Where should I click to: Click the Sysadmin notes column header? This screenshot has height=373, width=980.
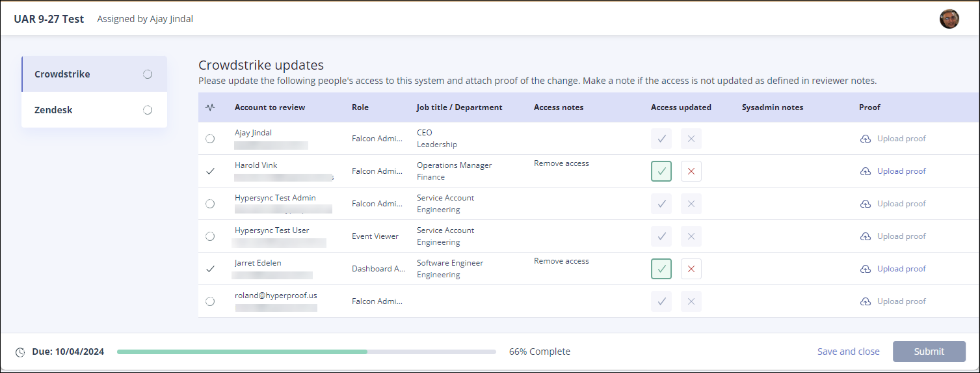pos(773,107)
